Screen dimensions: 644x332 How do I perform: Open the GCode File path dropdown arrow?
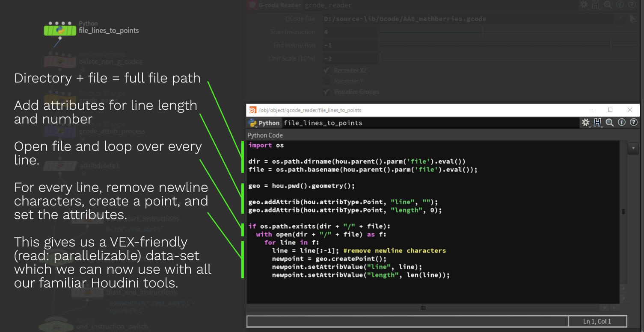pos(619,19)
